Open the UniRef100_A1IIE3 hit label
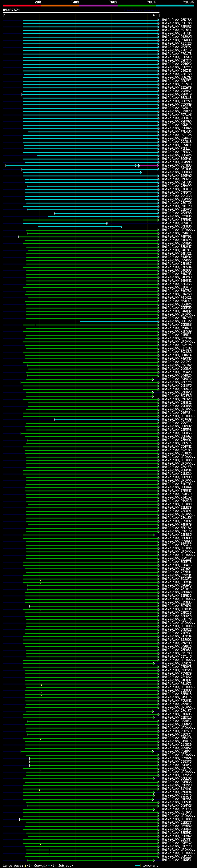 [x=177, y=44]
